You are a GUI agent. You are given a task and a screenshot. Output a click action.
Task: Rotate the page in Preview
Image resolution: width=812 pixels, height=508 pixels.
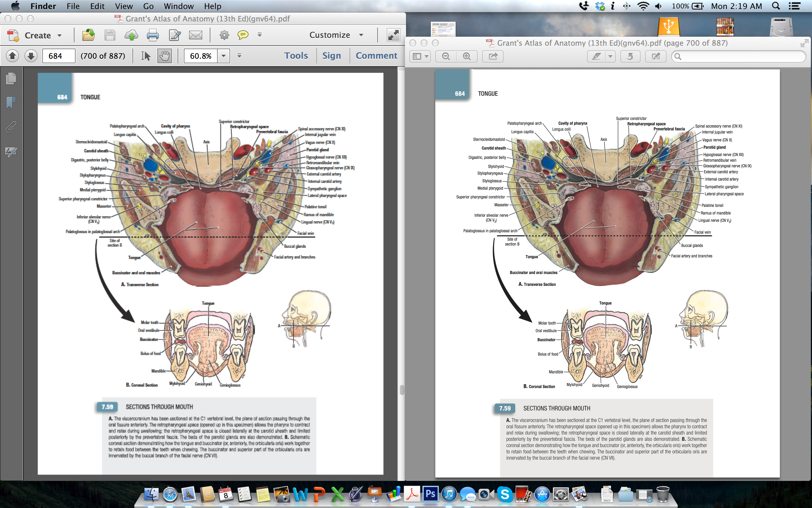coord(630,56)
